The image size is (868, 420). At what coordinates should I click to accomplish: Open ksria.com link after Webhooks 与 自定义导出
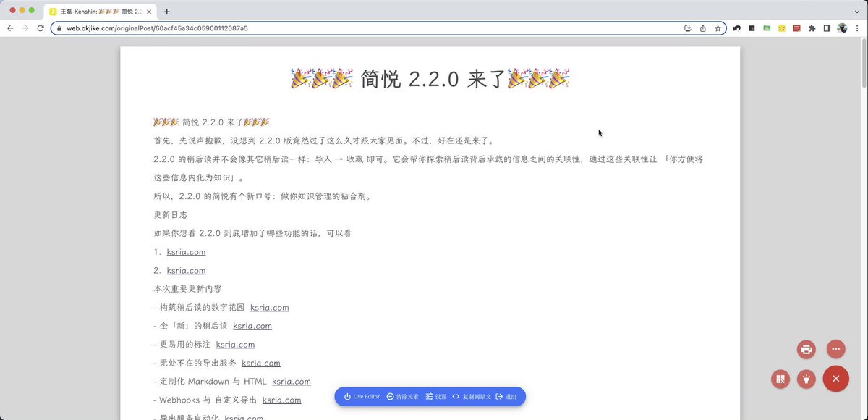pyautogui.click(x=282, y=400)
